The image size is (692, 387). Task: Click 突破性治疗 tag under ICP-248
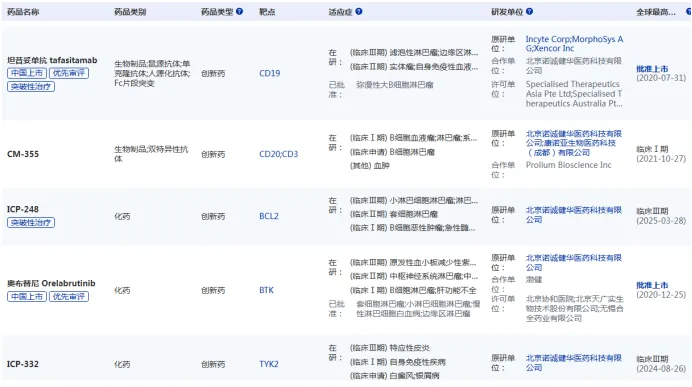pyautogui.click(x=31, y=222)
